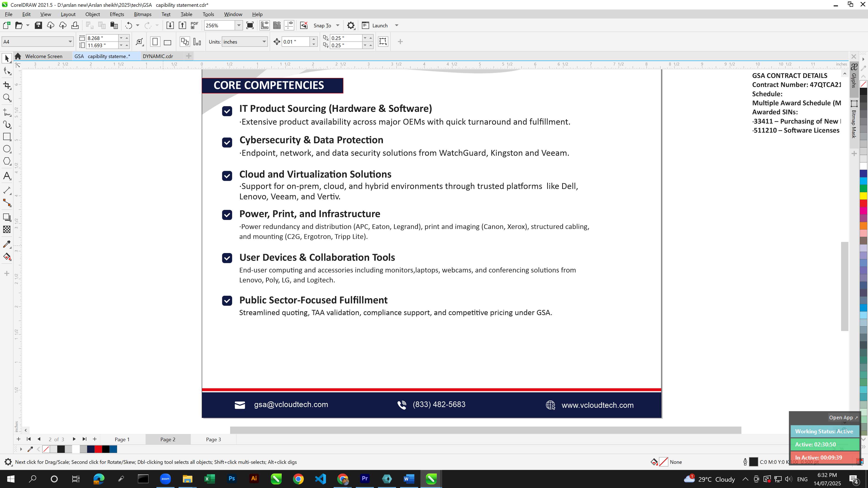Viewport: 868px width, 488px height.
Task: Expand the Snap To dropdown
Action: pyautogui.click(x=338, y=26)
